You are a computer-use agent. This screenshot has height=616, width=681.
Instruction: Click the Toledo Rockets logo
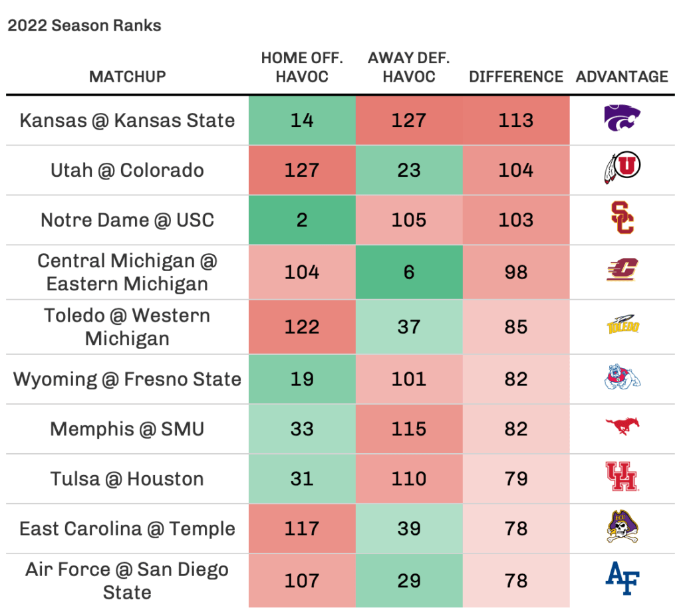click(622, 326)
